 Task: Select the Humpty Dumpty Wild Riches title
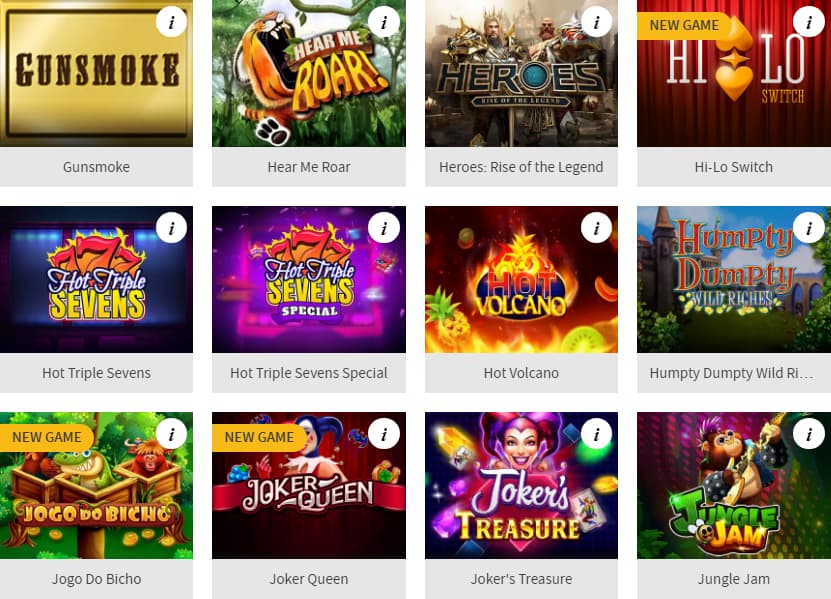point(731,373)
